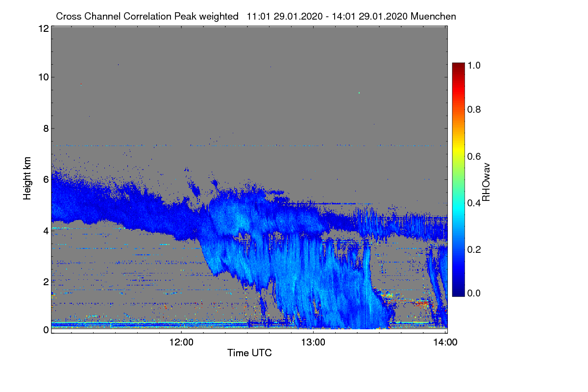
Task: Click the height axis label '8'
Action: coord(45,128)
